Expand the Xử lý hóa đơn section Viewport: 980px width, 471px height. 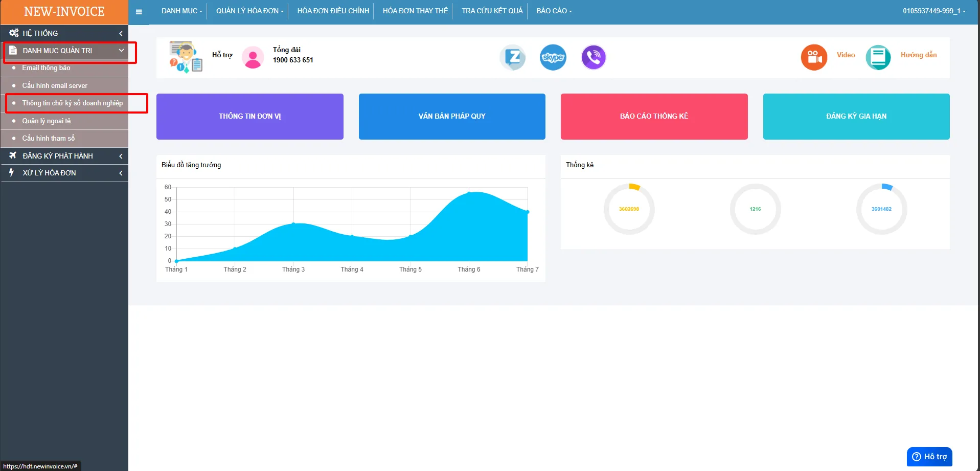tap(64, 173)
